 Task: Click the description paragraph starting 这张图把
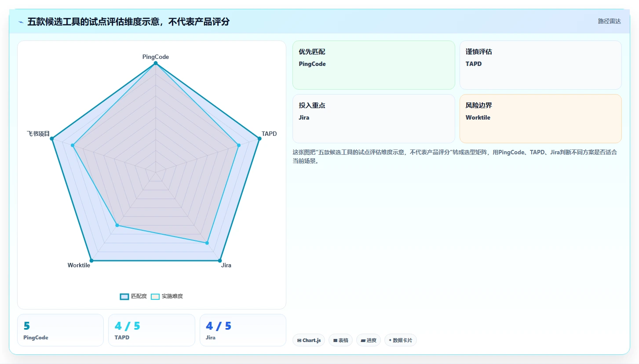click(455, 157)
